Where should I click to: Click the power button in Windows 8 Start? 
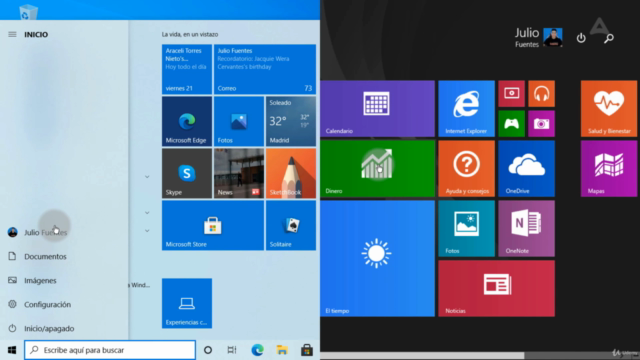pos(581,38)
